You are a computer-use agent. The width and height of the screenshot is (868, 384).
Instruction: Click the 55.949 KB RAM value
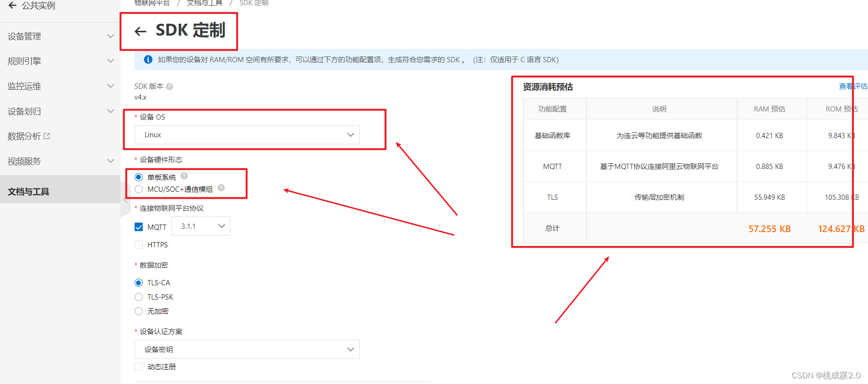[769, 197]
